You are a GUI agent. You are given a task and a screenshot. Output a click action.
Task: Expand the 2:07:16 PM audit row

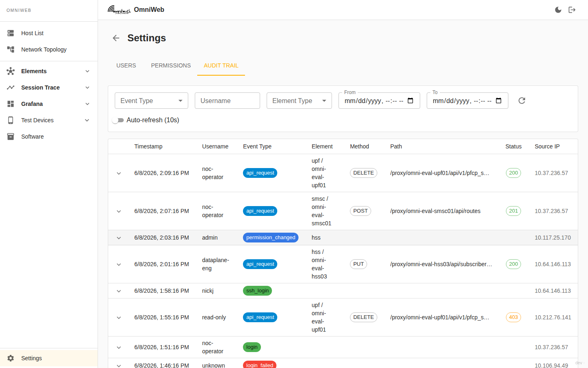(119, 211)
